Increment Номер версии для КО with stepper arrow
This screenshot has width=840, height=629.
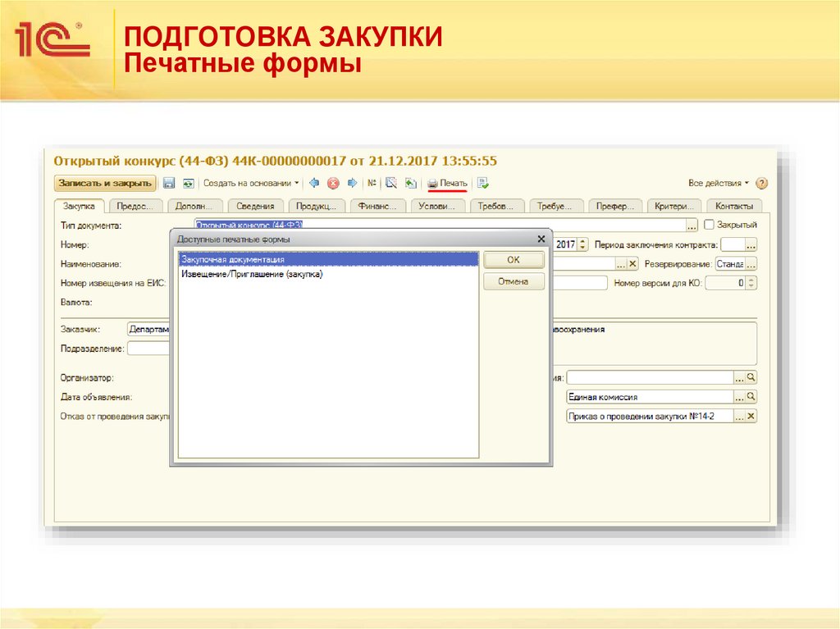pyautogui.click(x=751, y=279)
